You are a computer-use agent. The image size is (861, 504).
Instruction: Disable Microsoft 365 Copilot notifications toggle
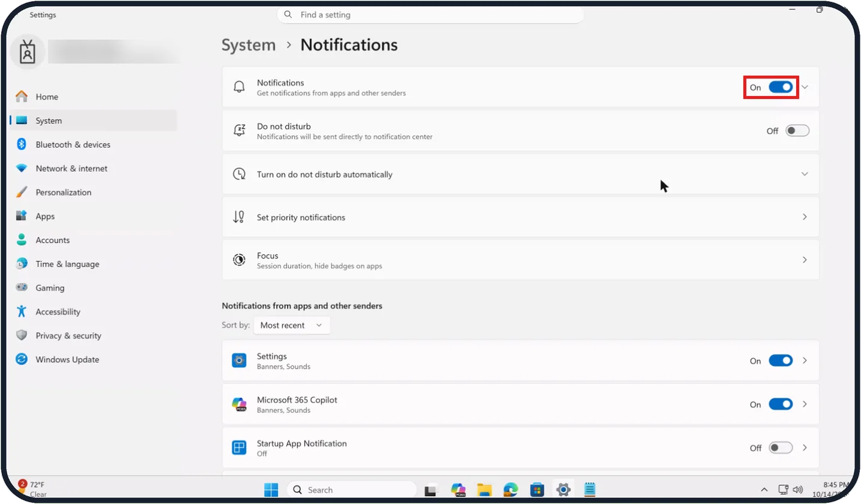(x=781, y=404)
